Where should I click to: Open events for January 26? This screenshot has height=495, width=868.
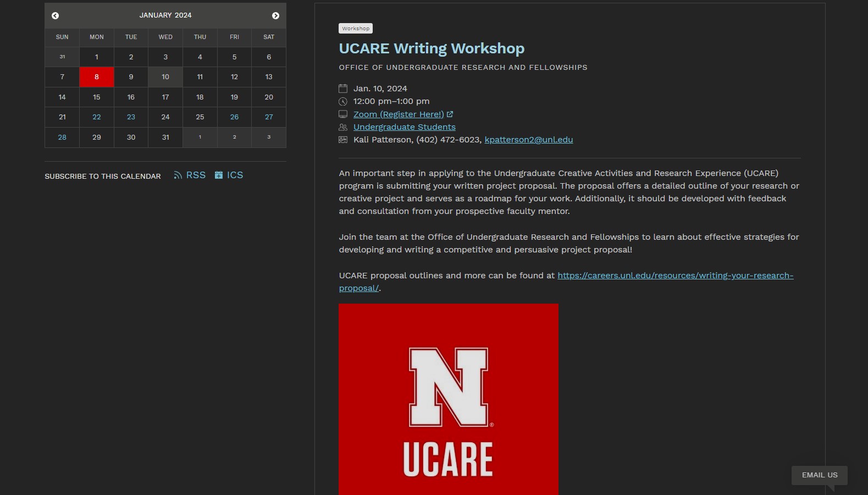coord(234,117)
